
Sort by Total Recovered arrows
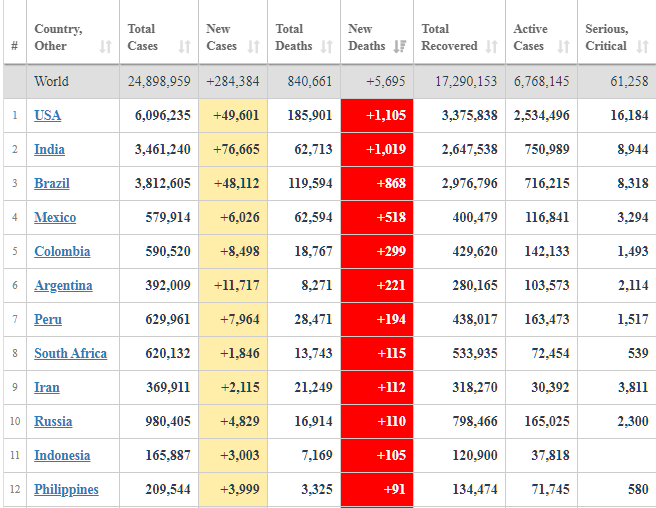491,46
